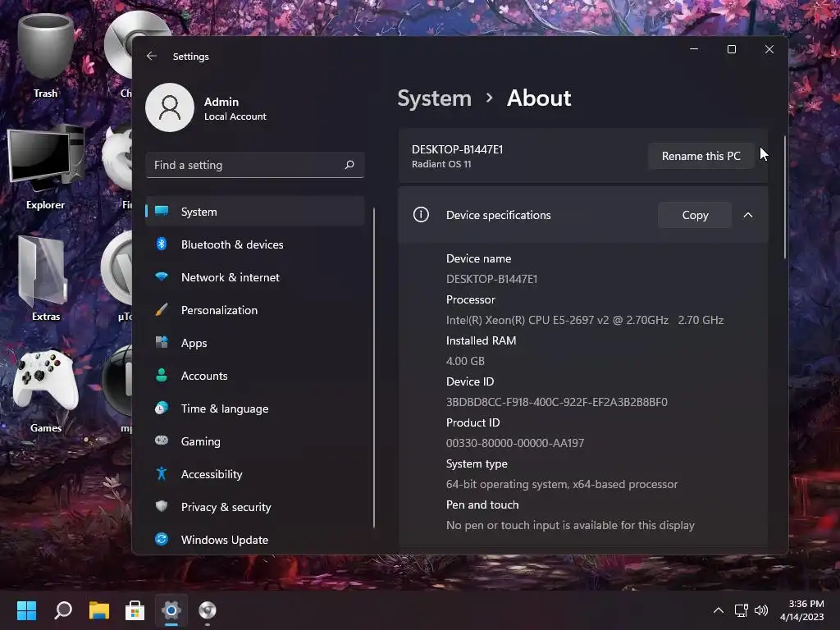The width and height of the screenshot is (840, 630).
Task: Select the Games desktop icon
Action: [46, 390]
